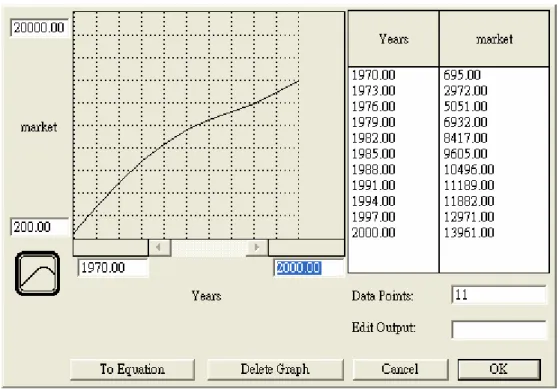The width and height of the screenshot is (559, 389).
Task: Click OK to confirm the graph
Action: coord(499,369)
